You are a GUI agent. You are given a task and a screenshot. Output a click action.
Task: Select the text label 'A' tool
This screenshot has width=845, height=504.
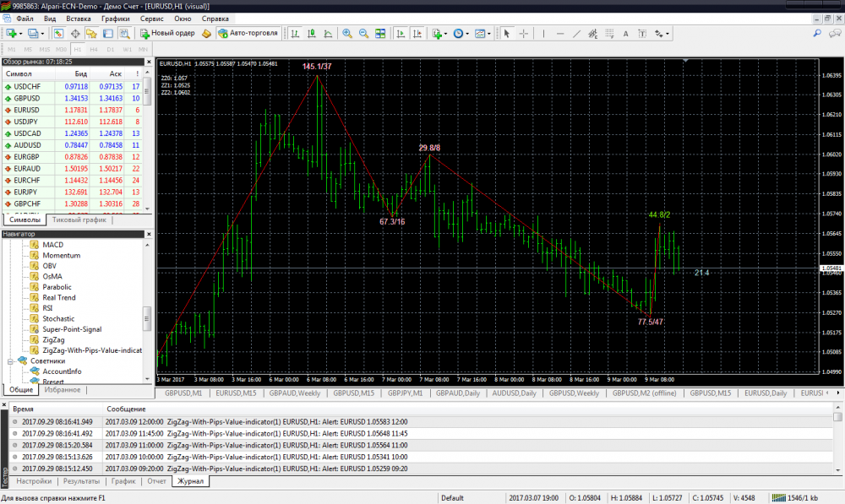coord(625,34)
